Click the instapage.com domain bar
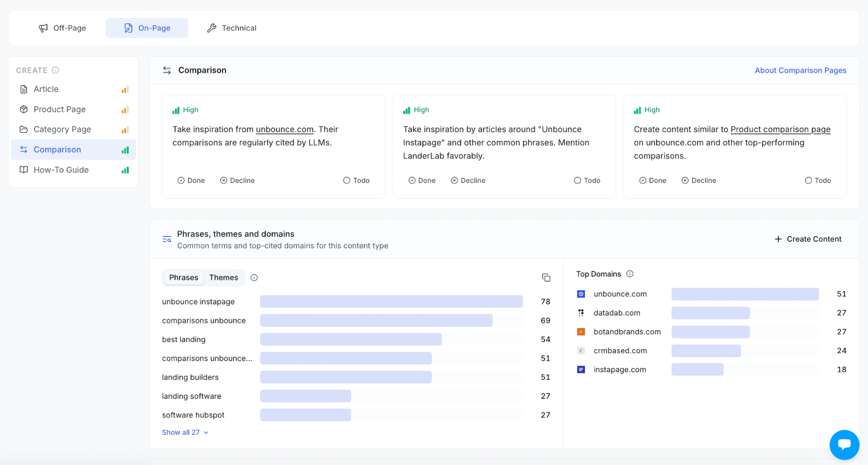The image size is (868, 465). [697, 370]
